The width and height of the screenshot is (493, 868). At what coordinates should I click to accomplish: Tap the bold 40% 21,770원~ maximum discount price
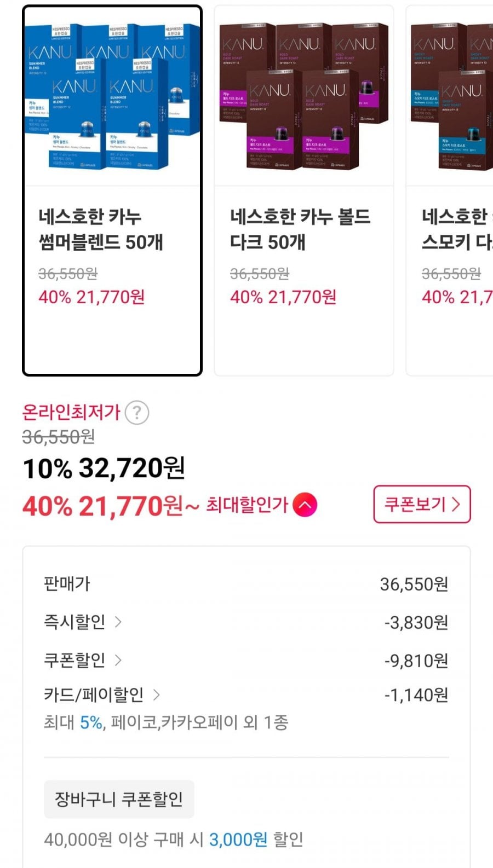[111, 506]
